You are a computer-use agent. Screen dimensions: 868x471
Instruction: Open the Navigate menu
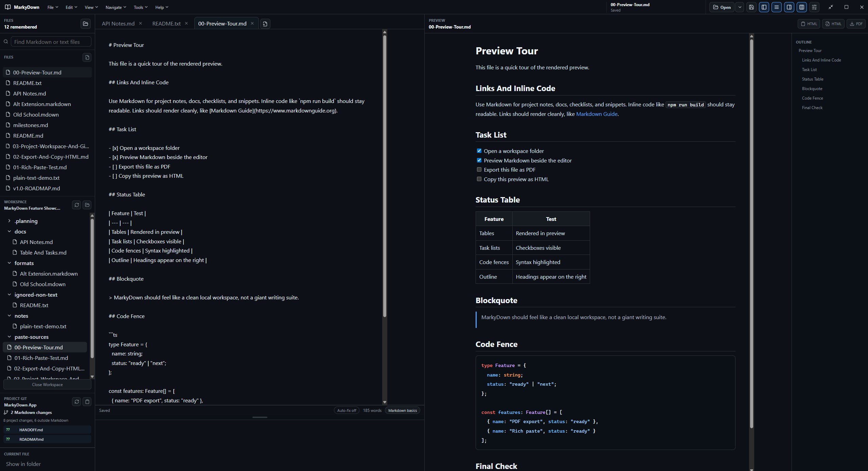(x=116, y=7)
